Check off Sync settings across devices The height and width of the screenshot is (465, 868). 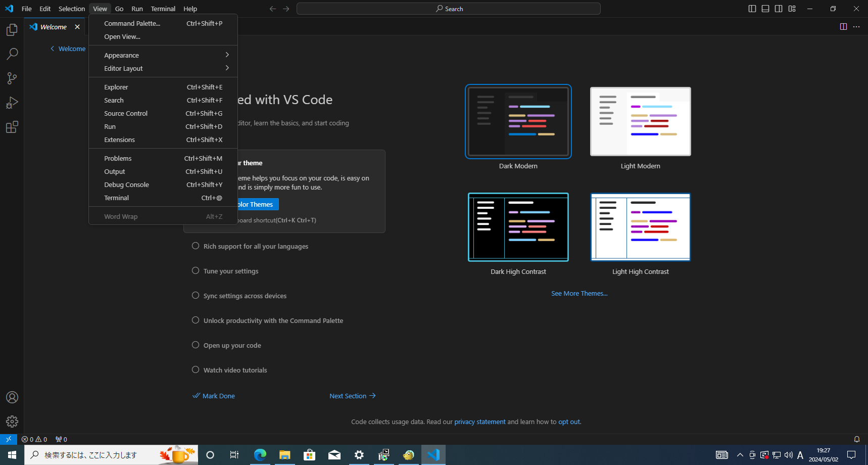point(196,295)
